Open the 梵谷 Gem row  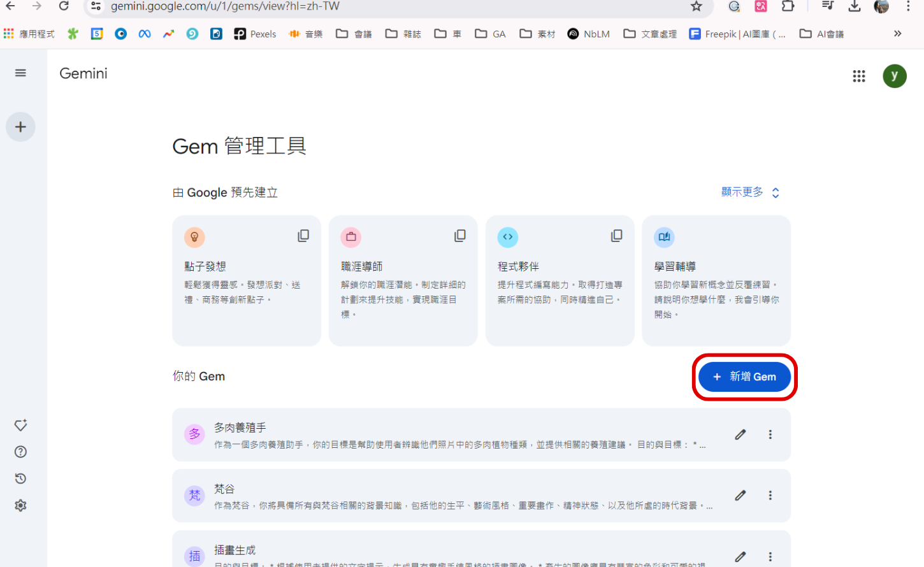(481, 496)
